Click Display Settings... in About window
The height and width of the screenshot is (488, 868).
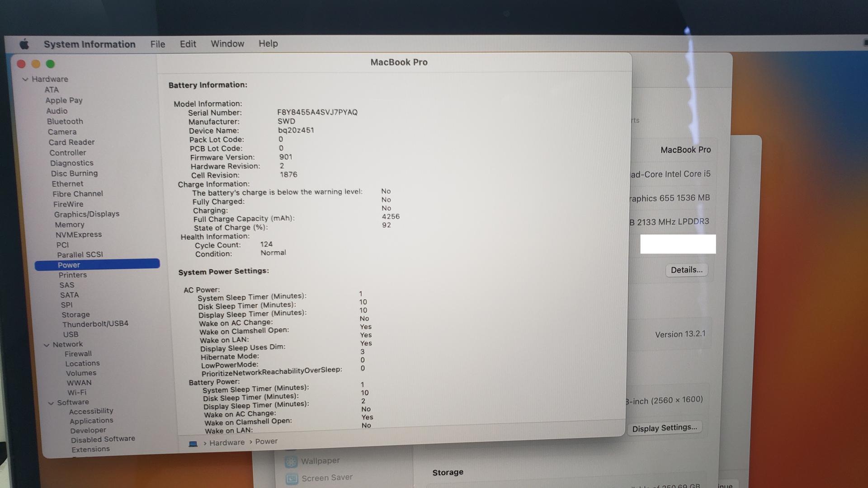(x=665, y=428)
